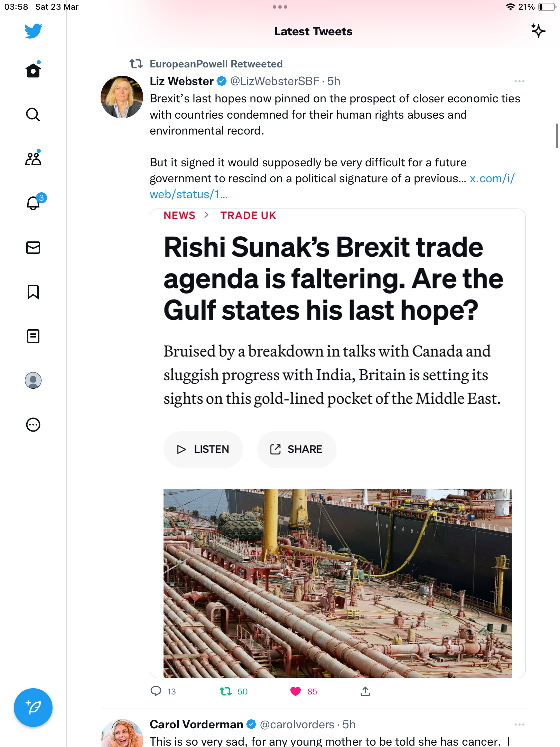Open the More options circle icon
This screenshot has width=560, height=747.
[33, 425]
